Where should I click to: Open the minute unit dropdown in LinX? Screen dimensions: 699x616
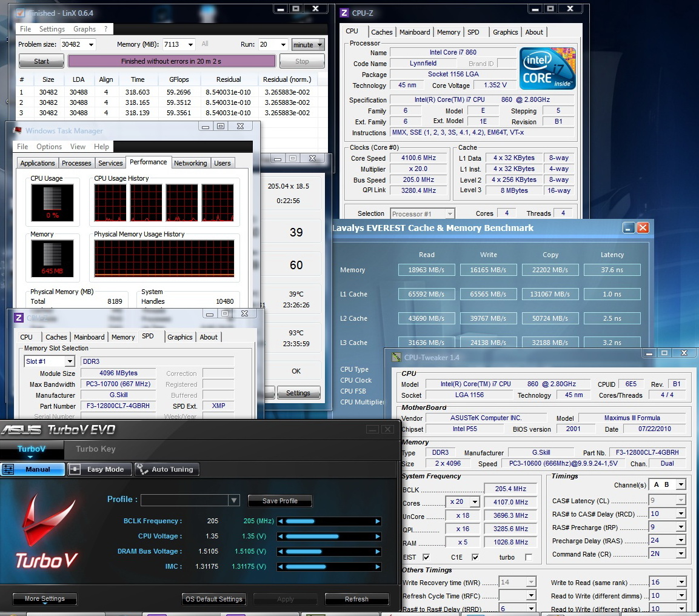pyautogui.click(x=308, y=45)
